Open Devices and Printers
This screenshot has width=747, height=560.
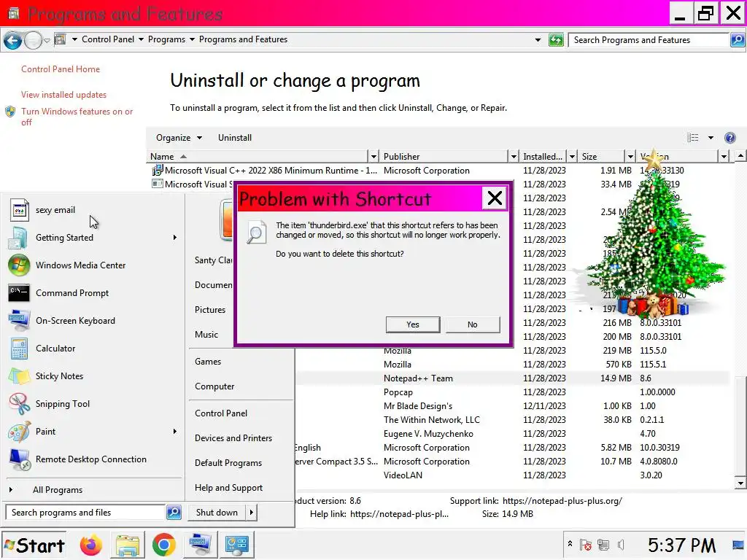[233, 438]
